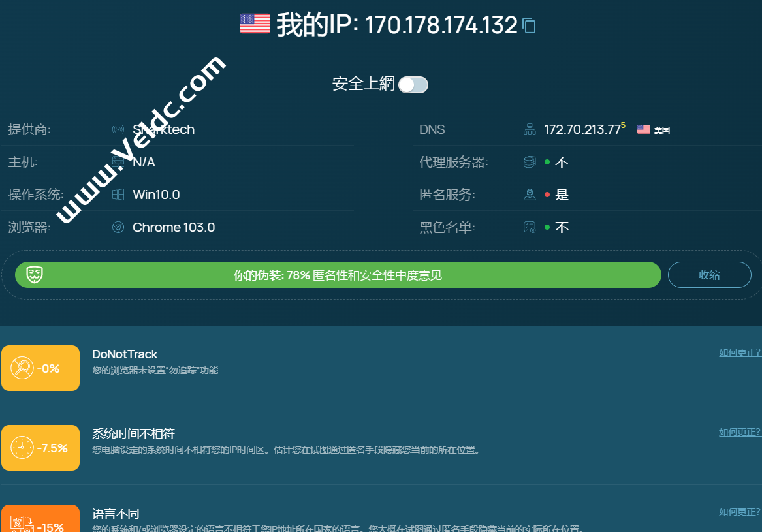762x532 pixels.
Task: Click the DoNotTrack -0% badge
Action: point(40,368)
